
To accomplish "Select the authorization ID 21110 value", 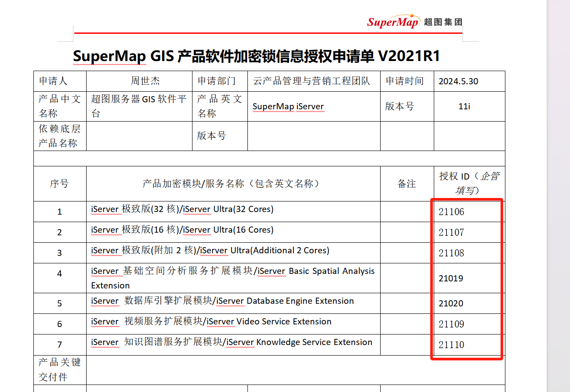I will tap(450, 345).
